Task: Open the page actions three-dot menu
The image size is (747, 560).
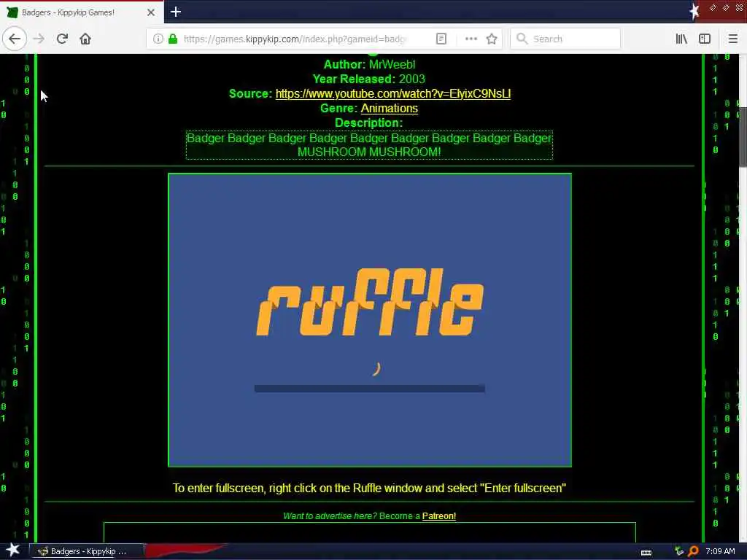Action: (x=471, y=39)
